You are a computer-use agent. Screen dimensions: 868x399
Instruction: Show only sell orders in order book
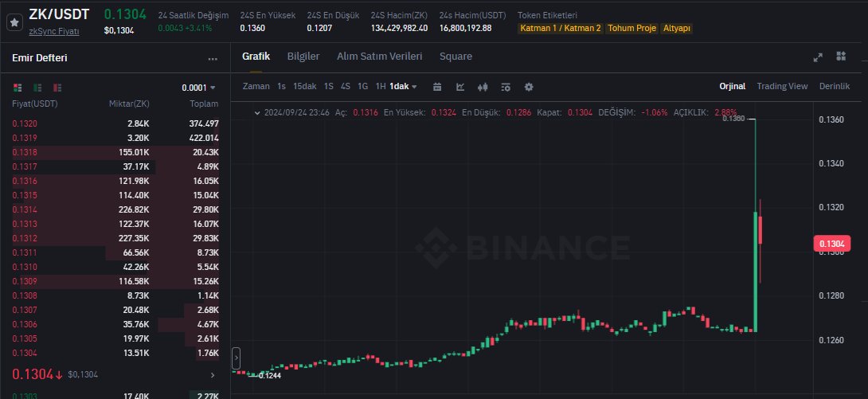coord(57,88)
